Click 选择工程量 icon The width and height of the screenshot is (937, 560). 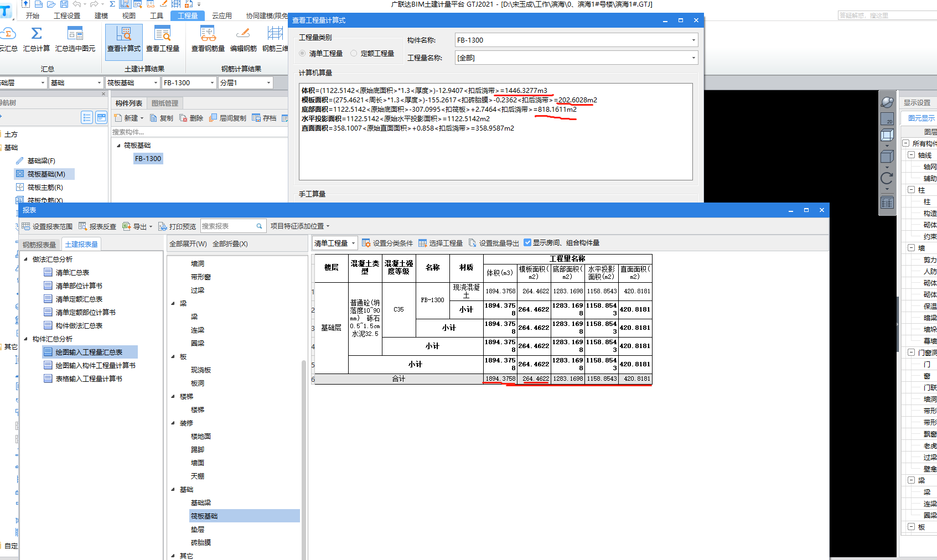(423, 243)
